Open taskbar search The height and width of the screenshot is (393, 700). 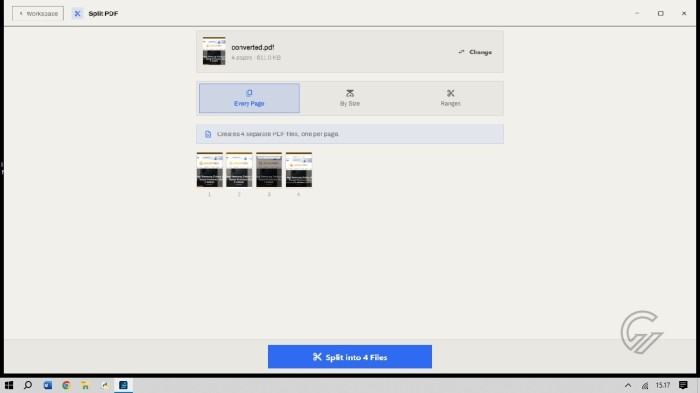coord(28,385)
